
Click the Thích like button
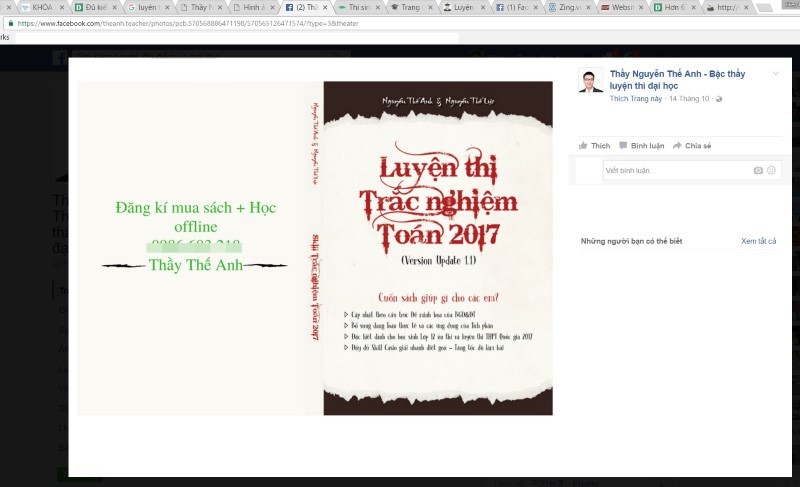click(594, 146)
